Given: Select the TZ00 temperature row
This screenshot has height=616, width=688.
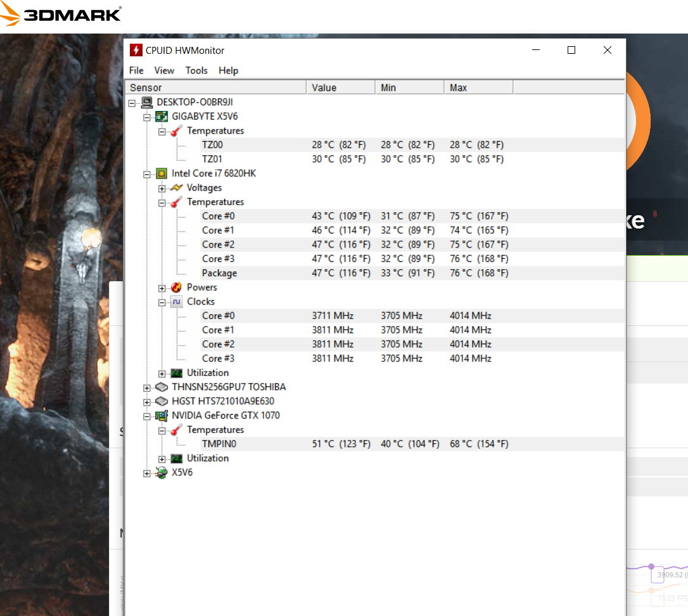Looking at the screenshot, I should point(412,145).
